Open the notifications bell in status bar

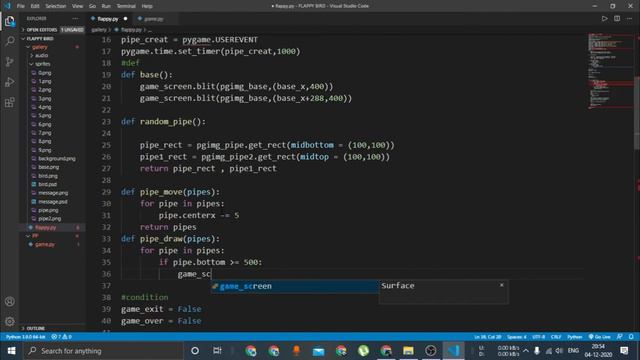[x=631, y=337]
